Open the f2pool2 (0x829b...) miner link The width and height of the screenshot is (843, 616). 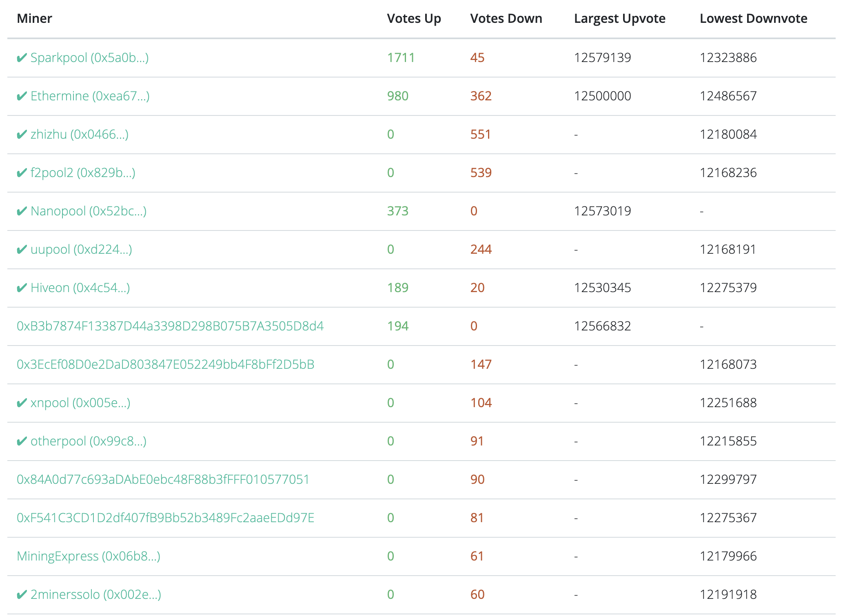[83, 173]
